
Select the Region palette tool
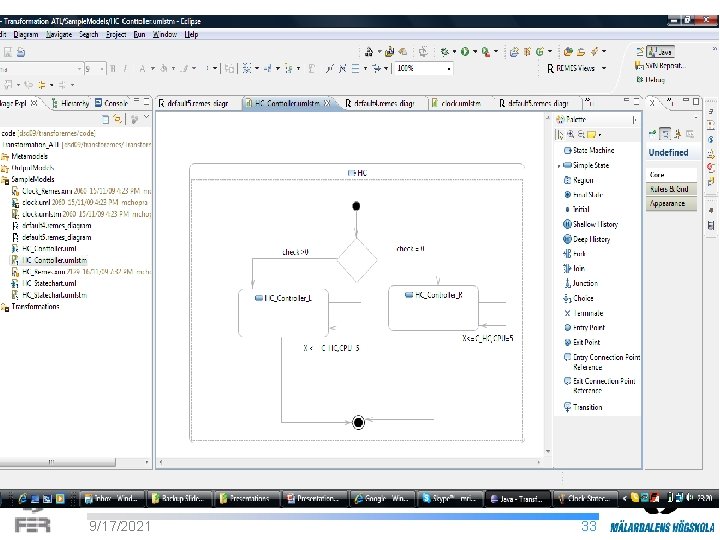[x=579, y=180]
